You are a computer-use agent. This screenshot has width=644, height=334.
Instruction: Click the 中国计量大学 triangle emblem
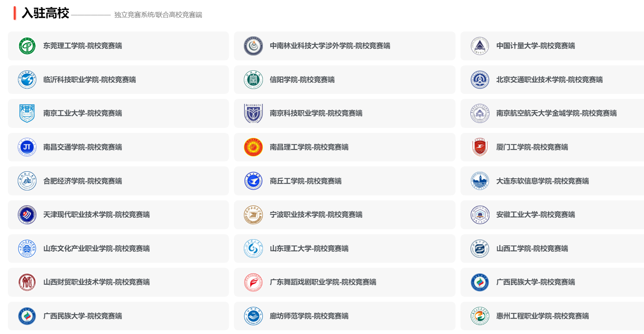[480, 46]
